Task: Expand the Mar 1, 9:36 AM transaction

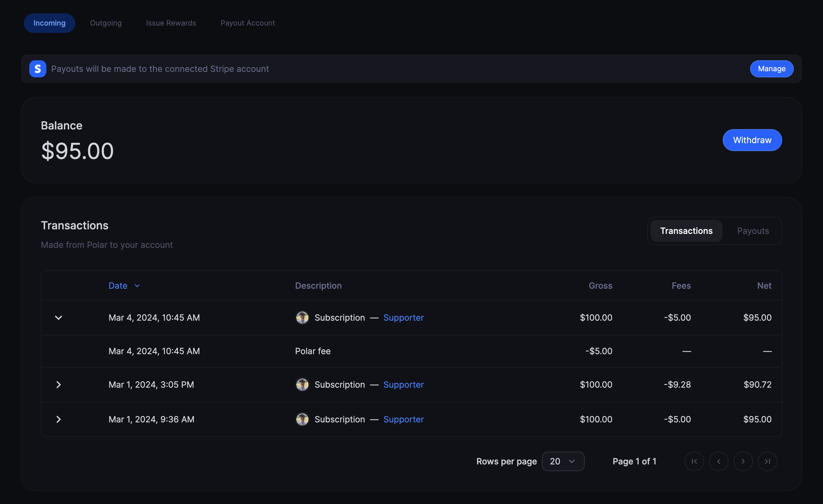Action: pyautogui.click(x=59, y=419)
